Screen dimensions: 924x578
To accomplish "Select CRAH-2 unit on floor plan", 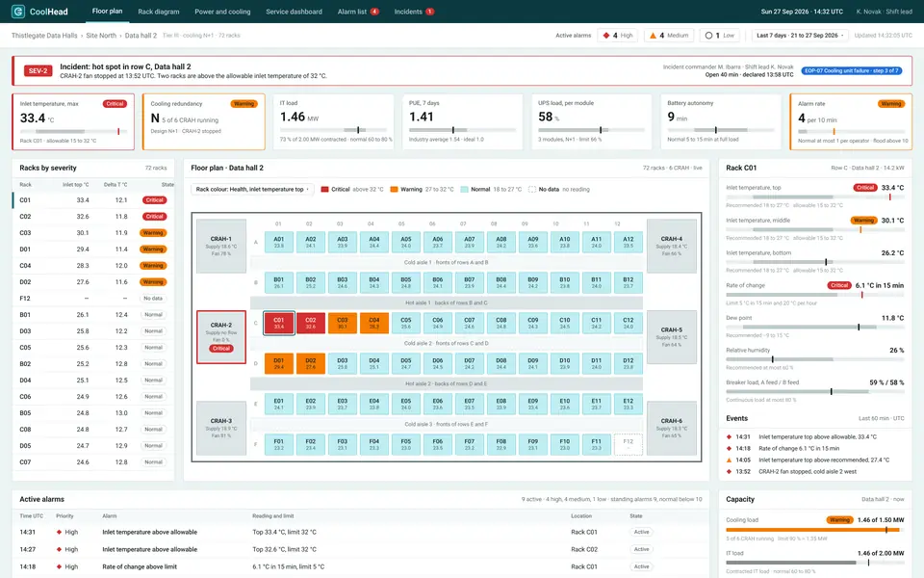I will [221, 337].
